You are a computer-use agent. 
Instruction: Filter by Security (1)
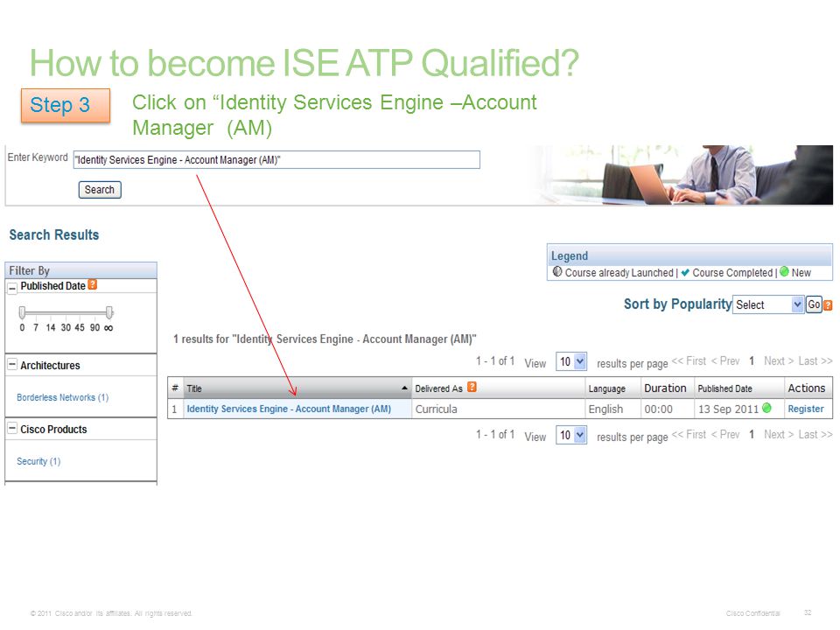(38, 461)
